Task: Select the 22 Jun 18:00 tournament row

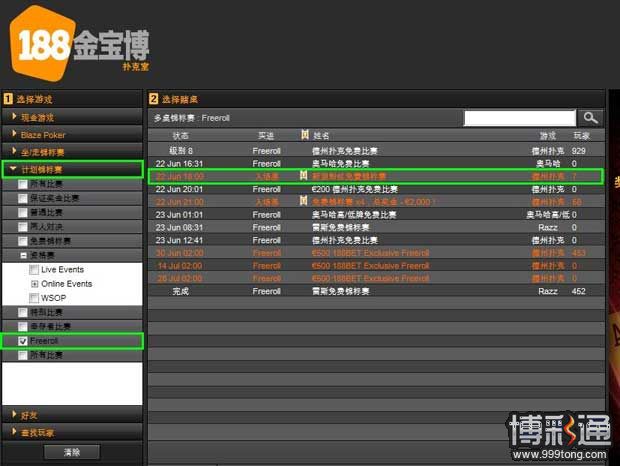Action: (x=376, y=176)
